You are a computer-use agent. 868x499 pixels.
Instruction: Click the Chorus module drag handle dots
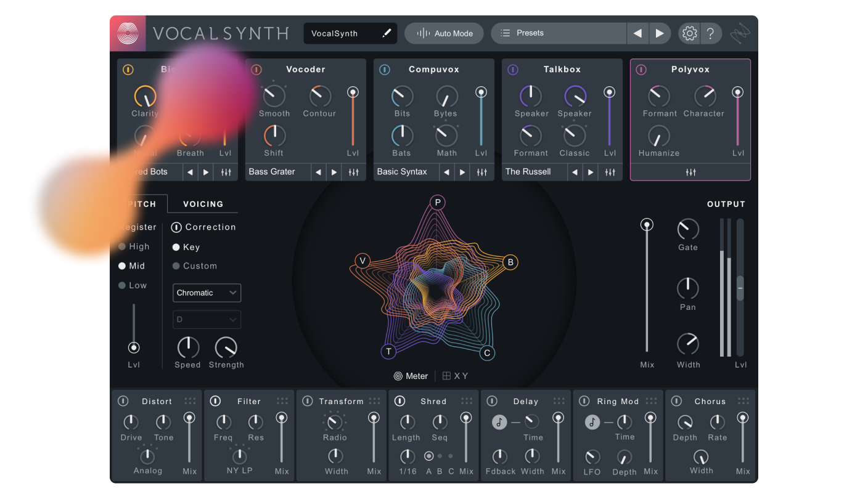[x=743, y=401]
